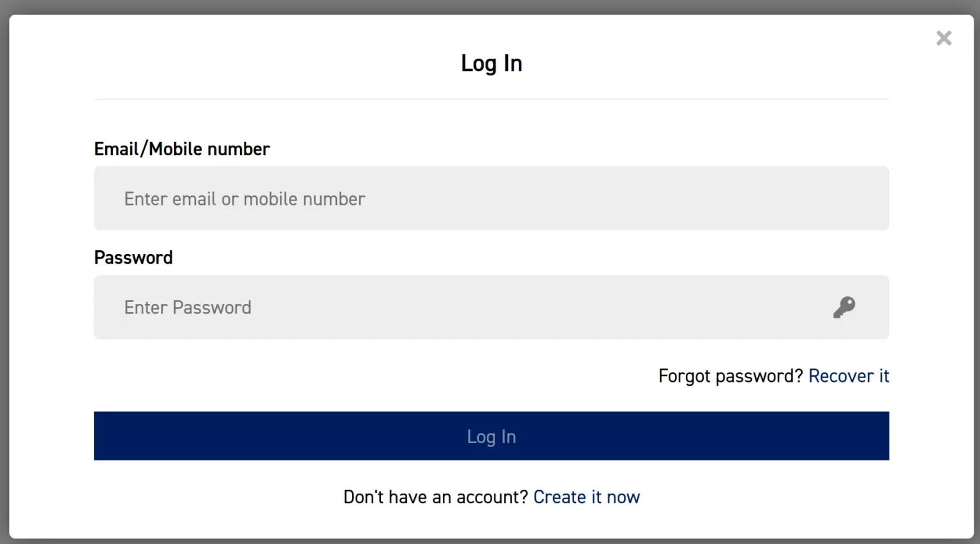
Task: Select the Enter email or mobile number placeholder
Action: coord(244,199)
